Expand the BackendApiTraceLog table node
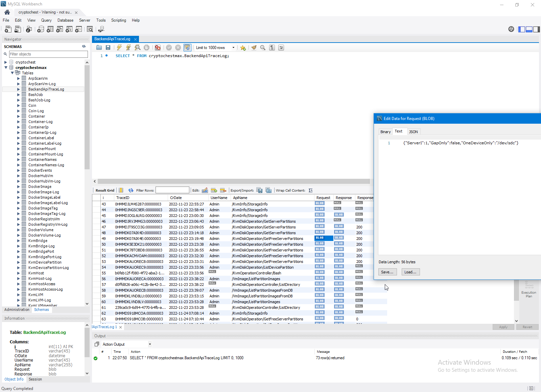The height and width of the screenshot is (392, 541). pos(19,89)
